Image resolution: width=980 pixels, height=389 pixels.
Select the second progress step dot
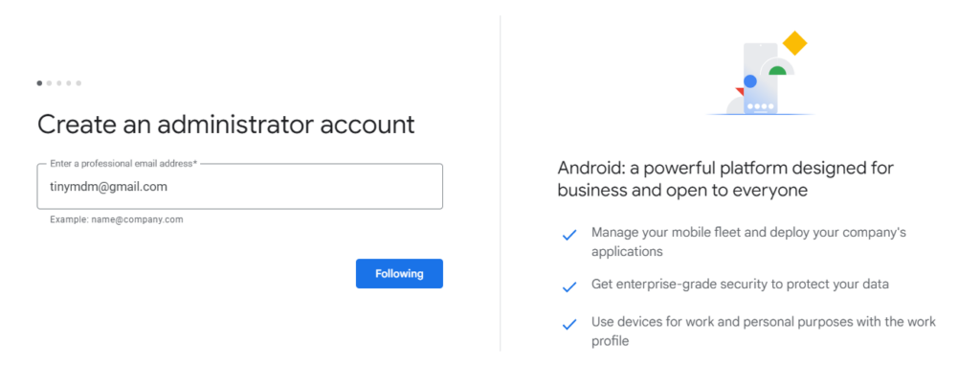[x=50, y=82]
